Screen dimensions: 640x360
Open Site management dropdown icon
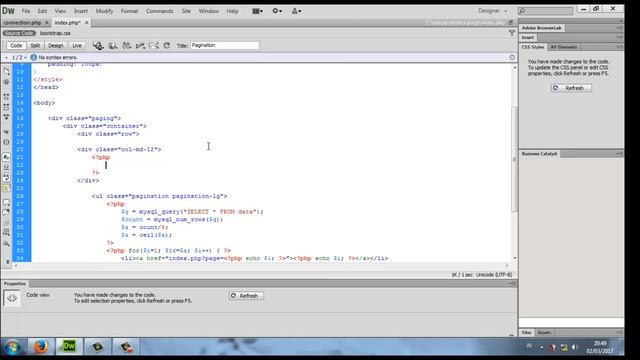pyautogui.click(x=296, y=11)
